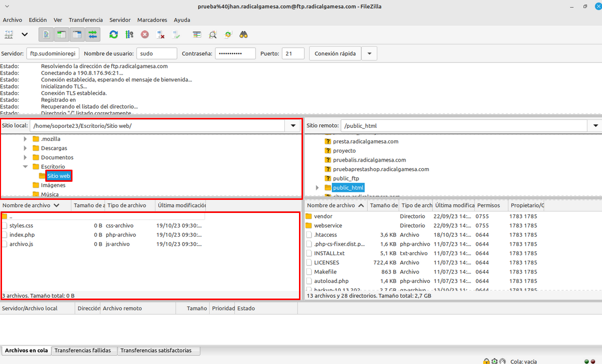
Task: Select the remote webservice directory
Action: click(x=328, y=226)
